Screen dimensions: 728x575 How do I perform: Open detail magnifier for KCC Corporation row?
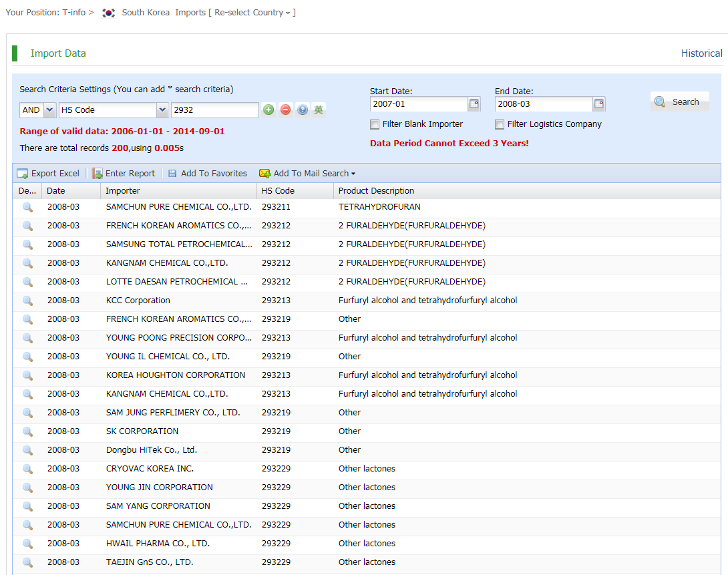pyautogui.click(x=27, y=301)
